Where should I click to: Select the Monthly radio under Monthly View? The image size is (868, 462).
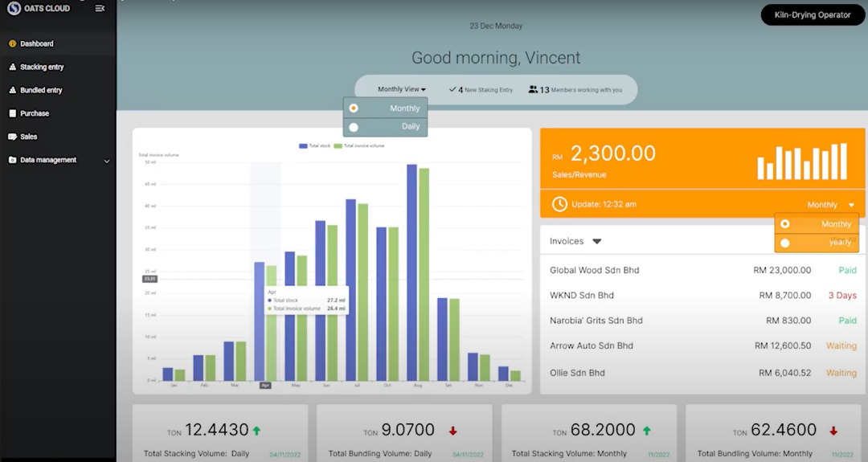pos(354,108)
